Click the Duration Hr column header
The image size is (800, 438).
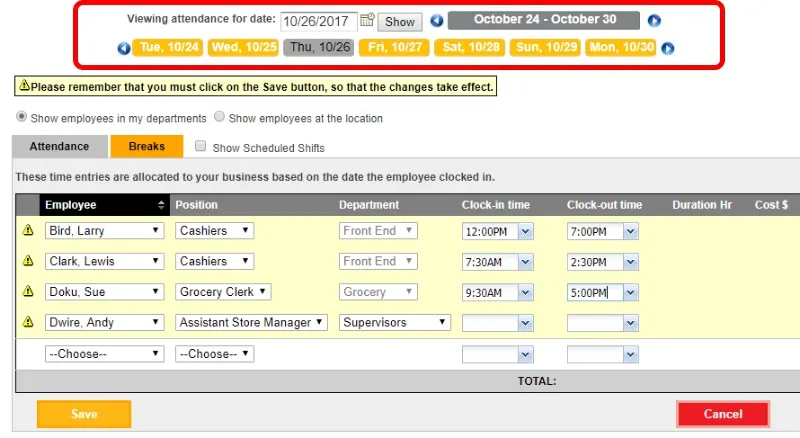pyautogui.click(x=702, y=205)
